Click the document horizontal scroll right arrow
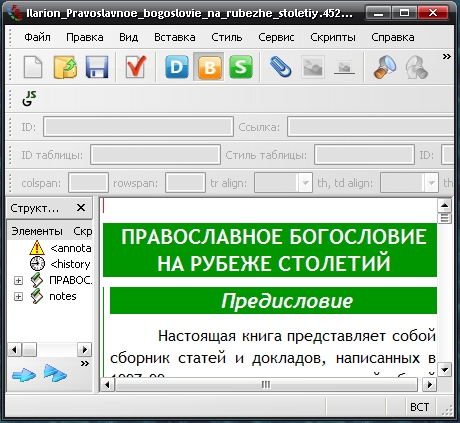 click(x=430, y=385)
